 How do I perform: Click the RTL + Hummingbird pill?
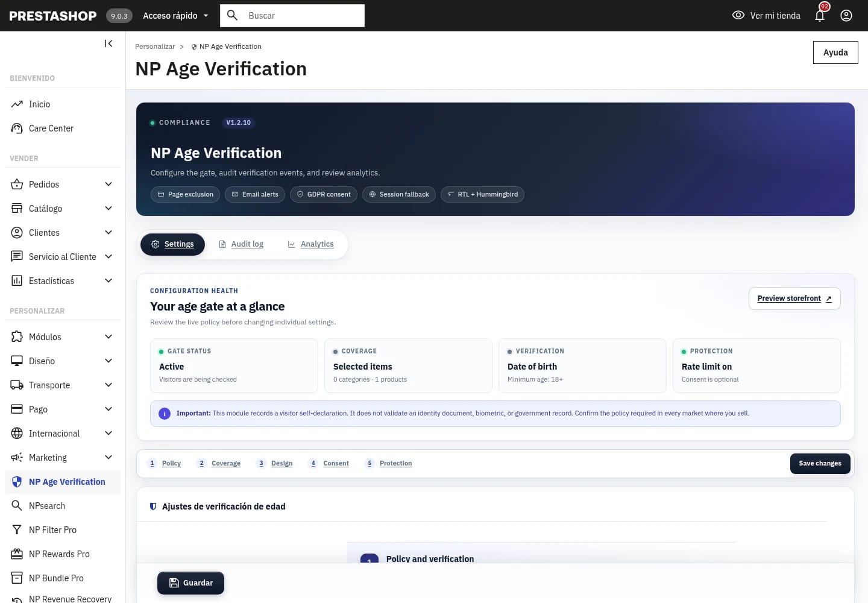(482, 194)
